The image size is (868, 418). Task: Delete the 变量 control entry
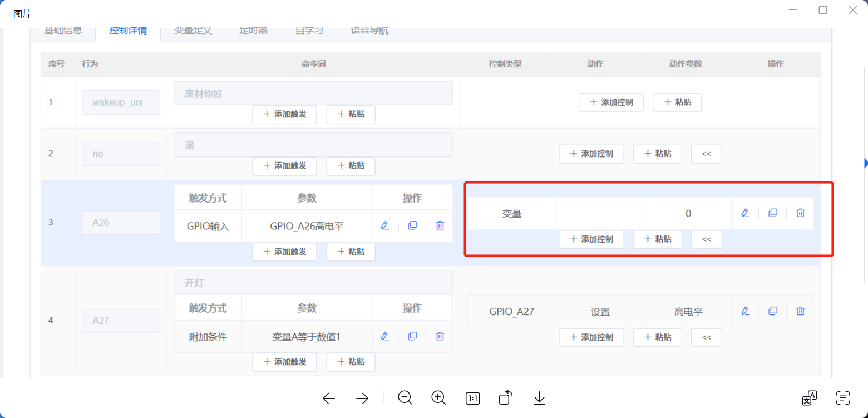(x=800, y=213)
